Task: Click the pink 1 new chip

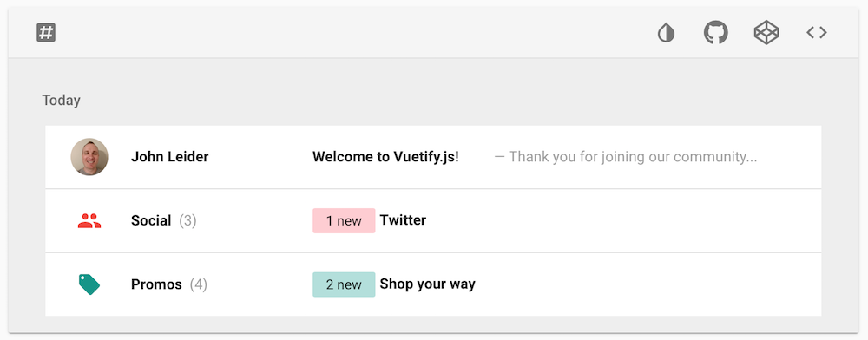Action: [x=344, y=220]
